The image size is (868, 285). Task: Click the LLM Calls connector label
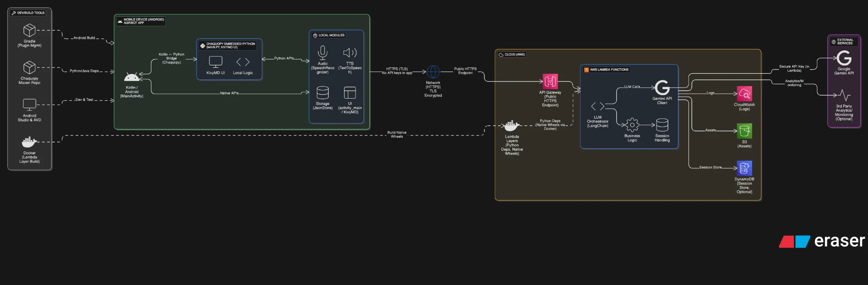pos(632,87)
